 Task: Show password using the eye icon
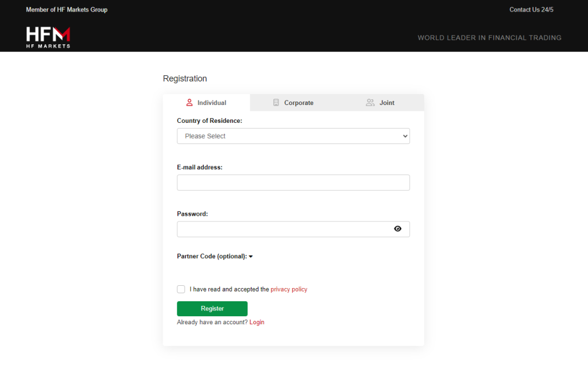click(398, 229)
